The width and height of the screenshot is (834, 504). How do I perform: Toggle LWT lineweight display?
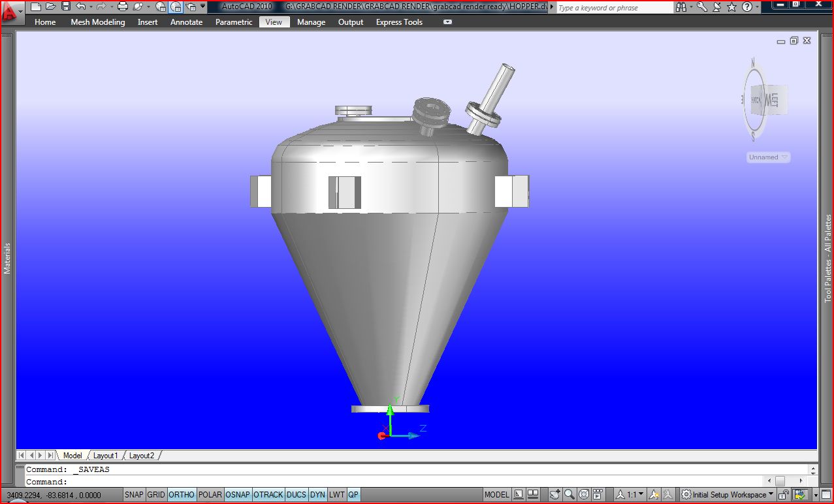336,495
